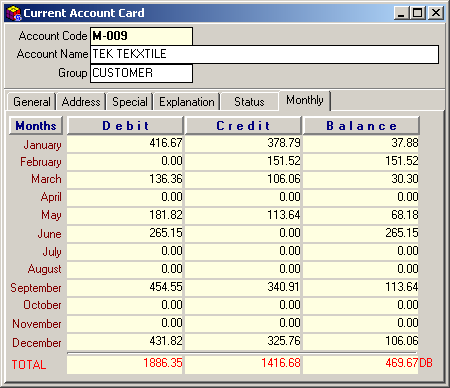Click the Months column header
This screenshot has width=450, height=388.
pyautogui.click(x=36, y=126)
